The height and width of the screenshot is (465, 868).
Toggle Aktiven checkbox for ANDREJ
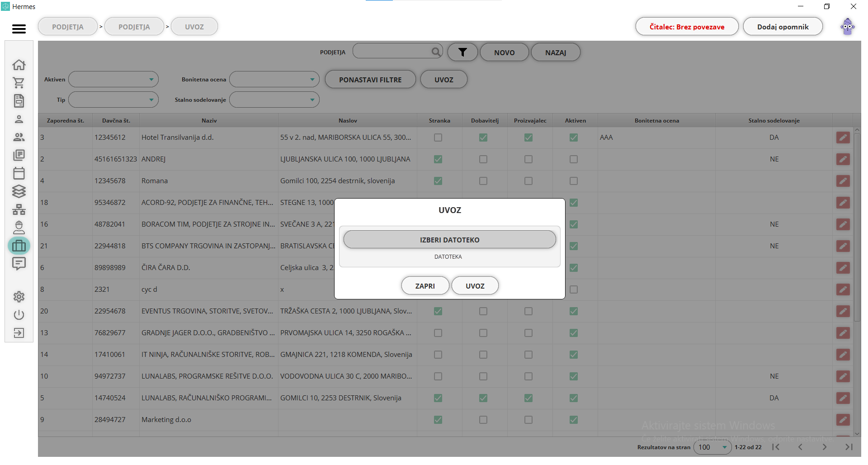(574, 159)
